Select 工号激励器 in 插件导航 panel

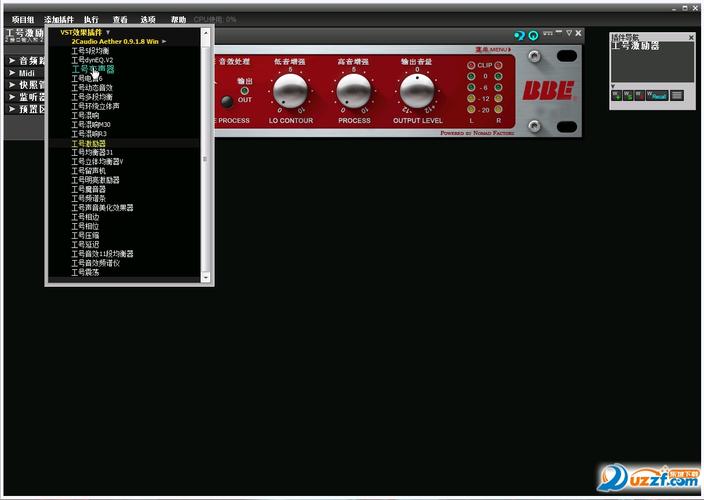click(636, 46)
